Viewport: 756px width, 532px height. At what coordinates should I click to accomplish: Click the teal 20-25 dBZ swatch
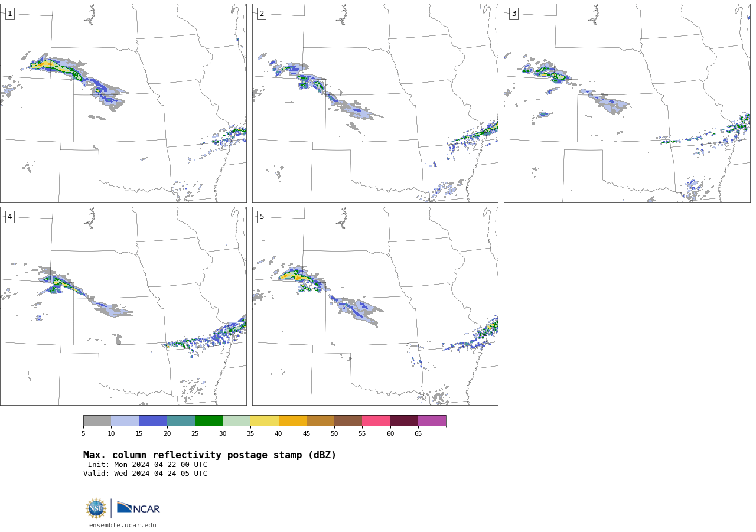pos(181,420)
